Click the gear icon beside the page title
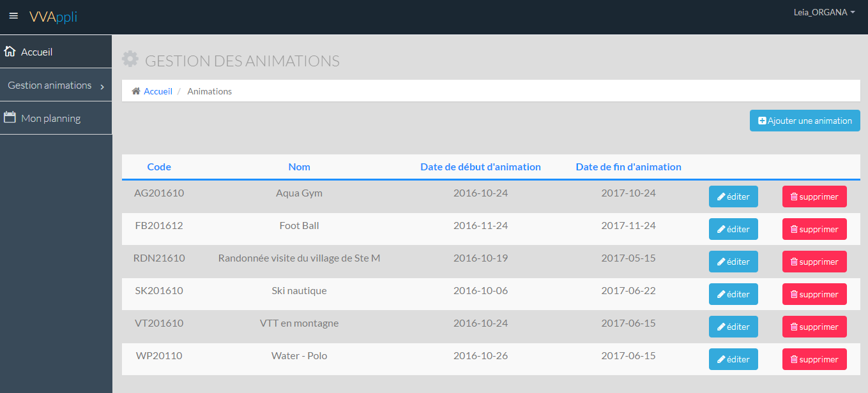 click(130, 59)
